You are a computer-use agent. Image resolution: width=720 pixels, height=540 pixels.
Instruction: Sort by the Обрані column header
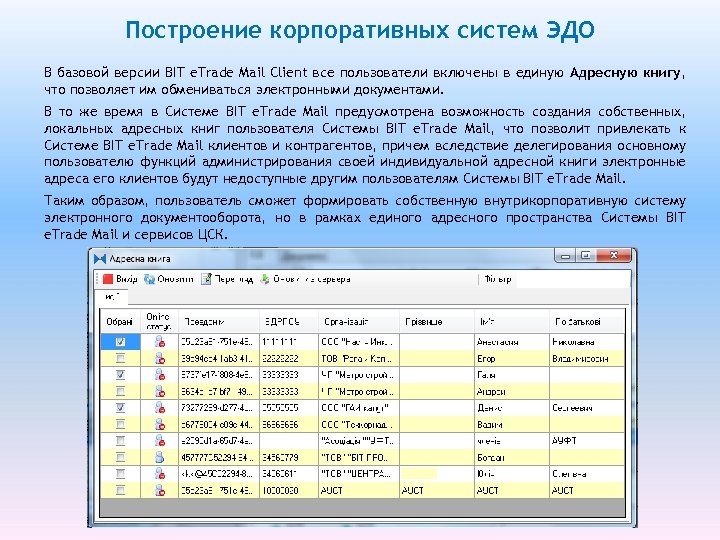[x=120, y=321]
